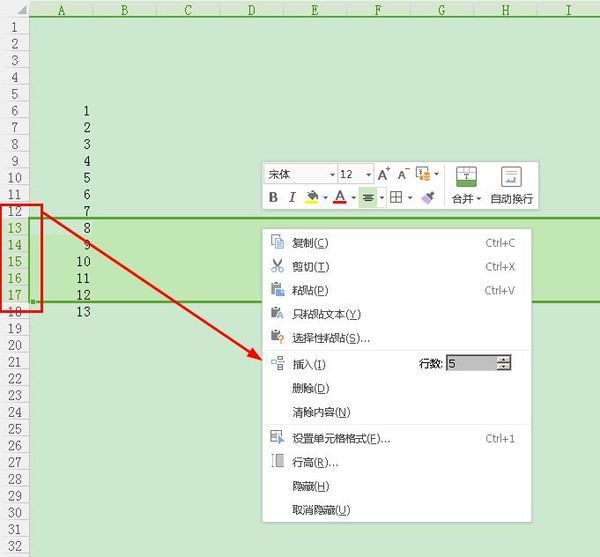Click the merge cells icon
600x557 pixels.
pyautogui.click(x=466, y=177)
